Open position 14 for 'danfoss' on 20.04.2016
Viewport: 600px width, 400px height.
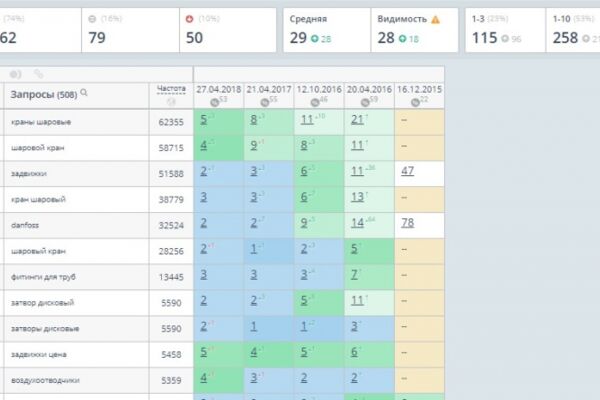(357, 222)
